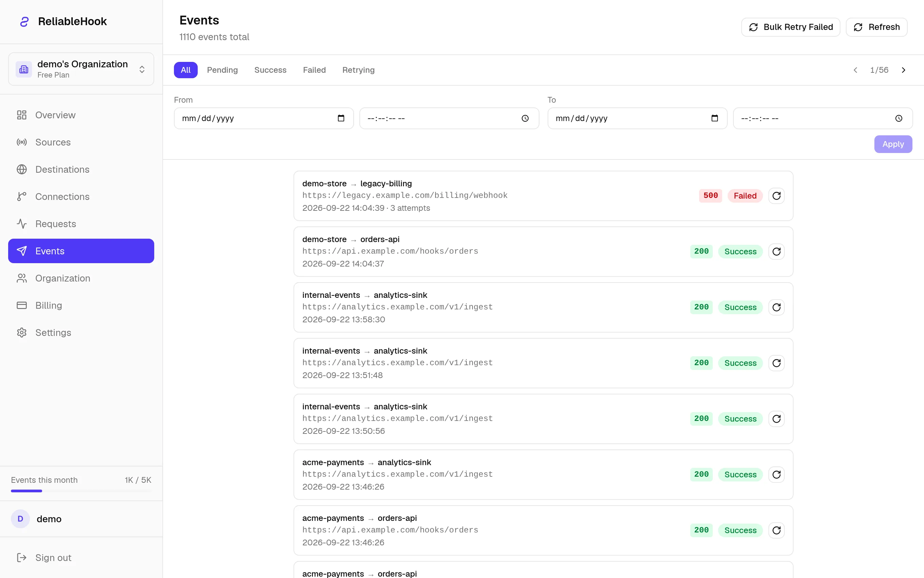This screenshot has width=924, height=578.
Task: Select Events in the sidebar
Action: [81, 251]
